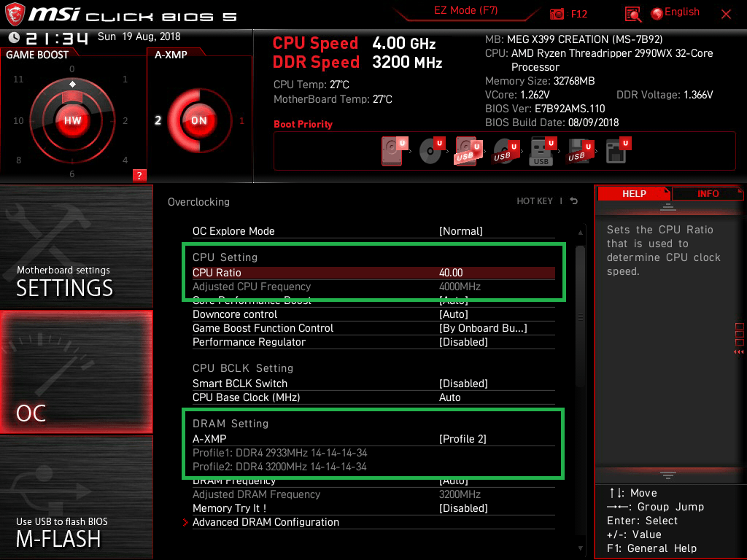Screen dimensions: 747x560
Task: Change Memory Try It ! from Disabled
Action: point(373,508)
